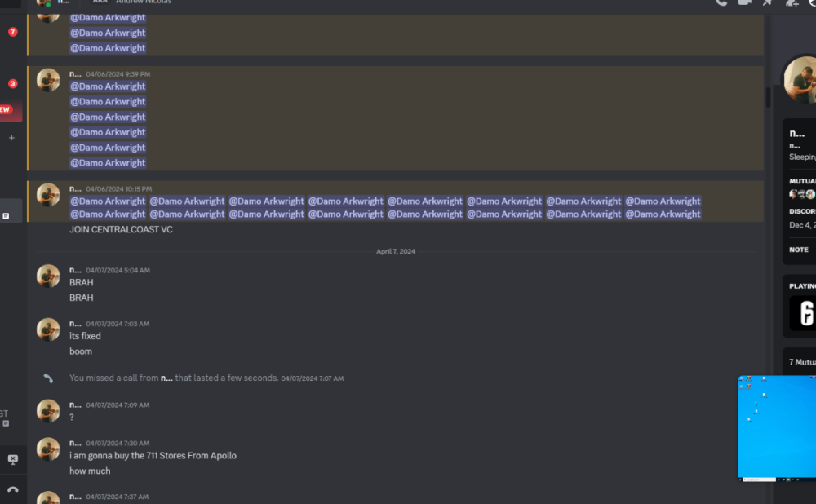Click the chat scrollbar thumb
The width and height of the screenshot is (816, 504).
pos(768,98)
